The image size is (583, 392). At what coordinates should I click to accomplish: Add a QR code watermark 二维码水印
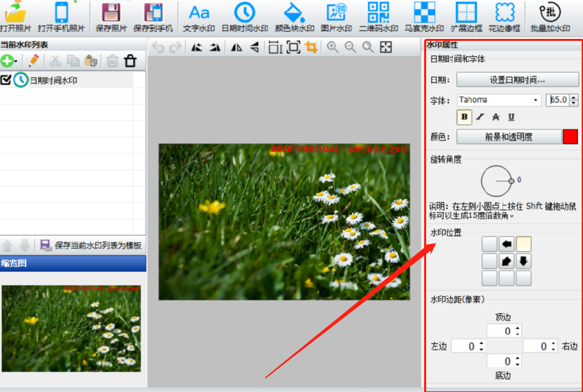click(x=378, y=17)
